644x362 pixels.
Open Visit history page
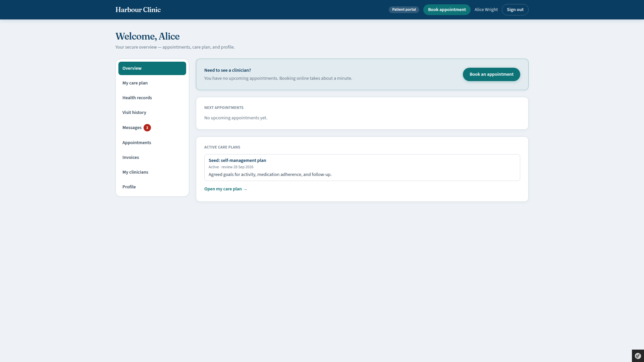(x=152, y=113)
